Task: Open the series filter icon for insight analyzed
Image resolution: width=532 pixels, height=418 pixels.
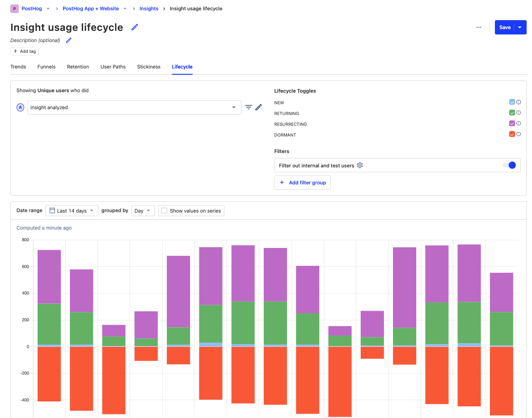Action: pyautogui.click(x=249, y=107)
